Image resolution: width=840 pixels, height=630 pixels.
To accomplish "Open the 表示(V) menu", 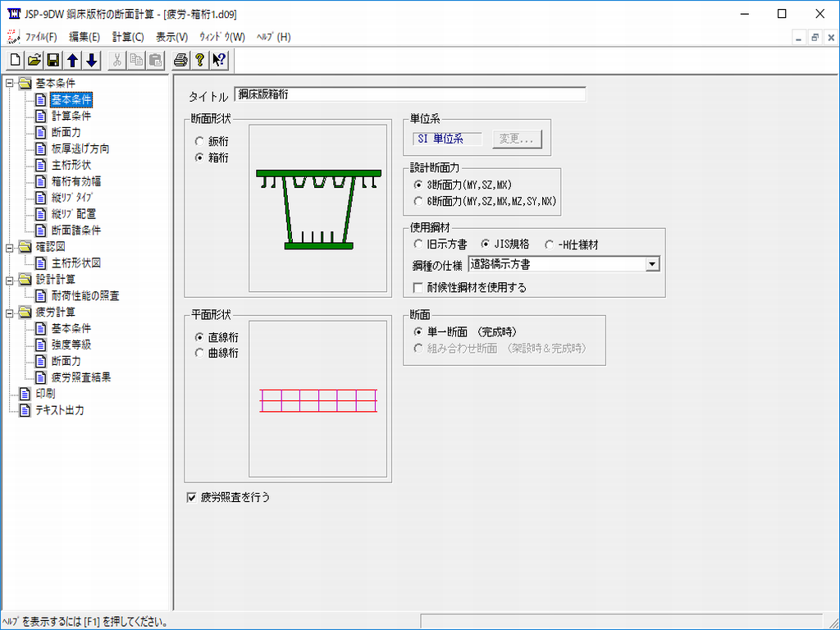I will coord(171,37).
